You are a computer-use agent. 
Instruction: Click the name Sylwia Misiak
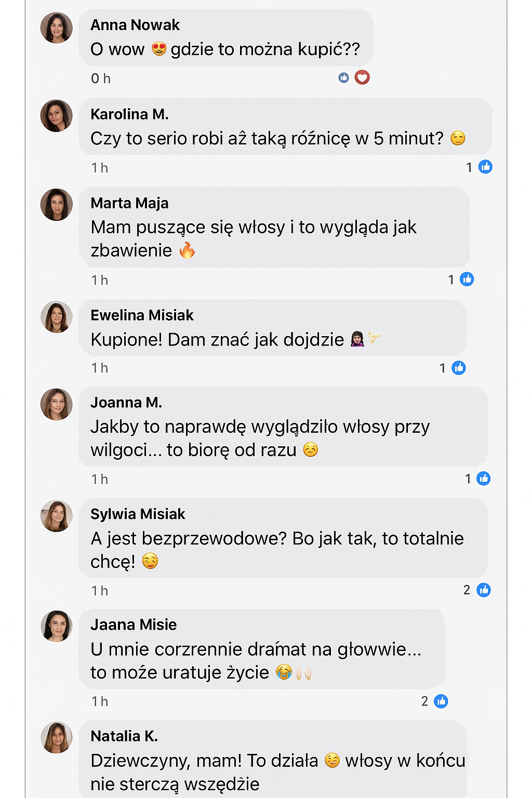click(138, 514)
